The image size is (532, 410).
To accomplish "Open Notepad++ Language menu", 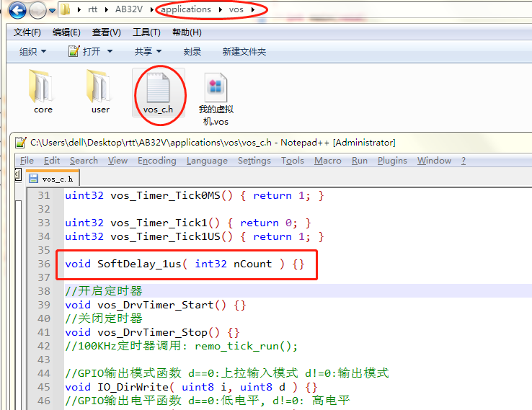I will point(207,161).
